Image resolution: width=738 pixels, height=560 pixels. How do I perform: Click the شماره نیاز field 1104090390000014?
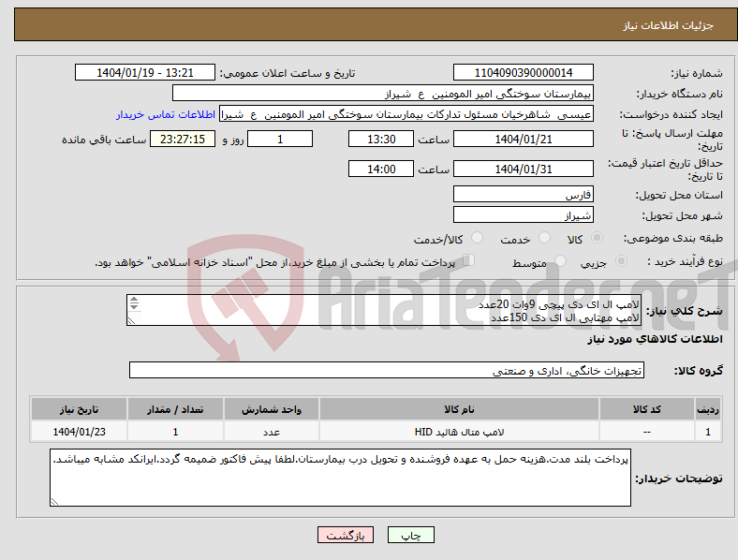tap(523, 73)
